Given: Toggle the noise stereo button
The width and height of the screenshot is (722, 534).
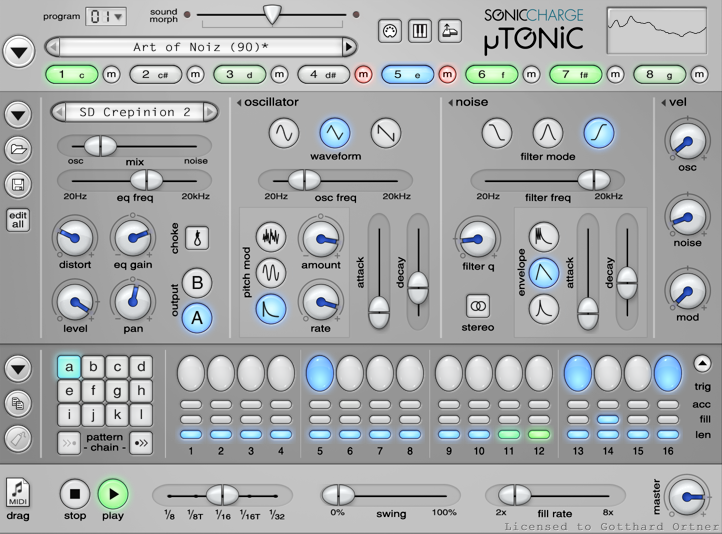Looking at the screenshot, I should (x=478, y=305).
